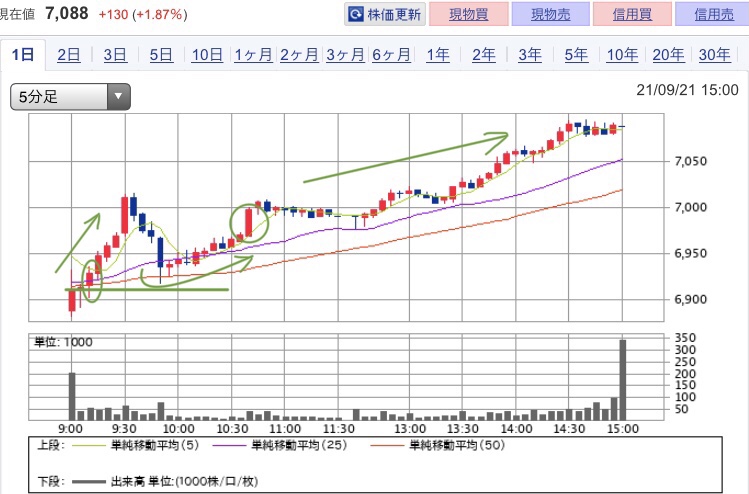
Task: Click the 11:30 time axis label
Action: coord(339,429)
